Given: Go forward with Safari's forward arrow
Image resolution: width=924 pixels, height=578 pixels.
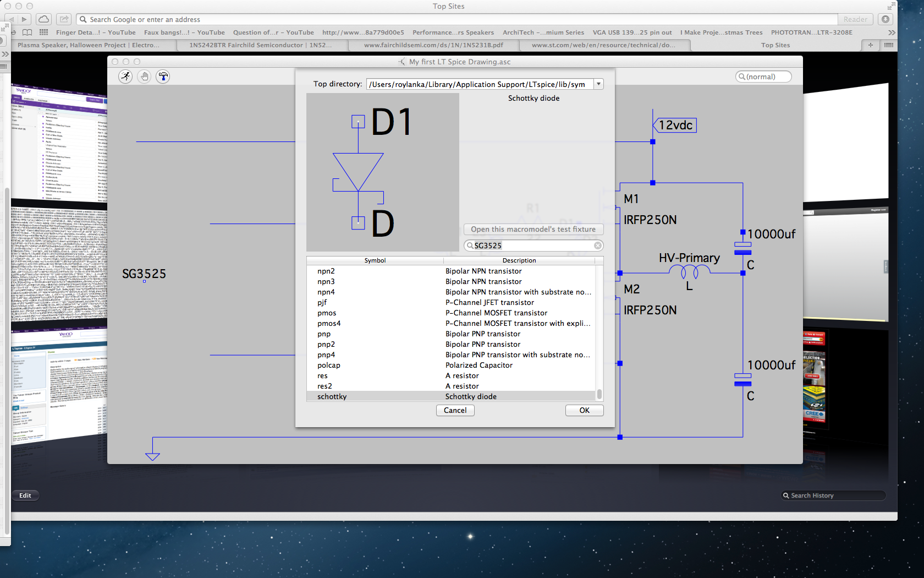Looking at the screenshot, I should [24, 19].
